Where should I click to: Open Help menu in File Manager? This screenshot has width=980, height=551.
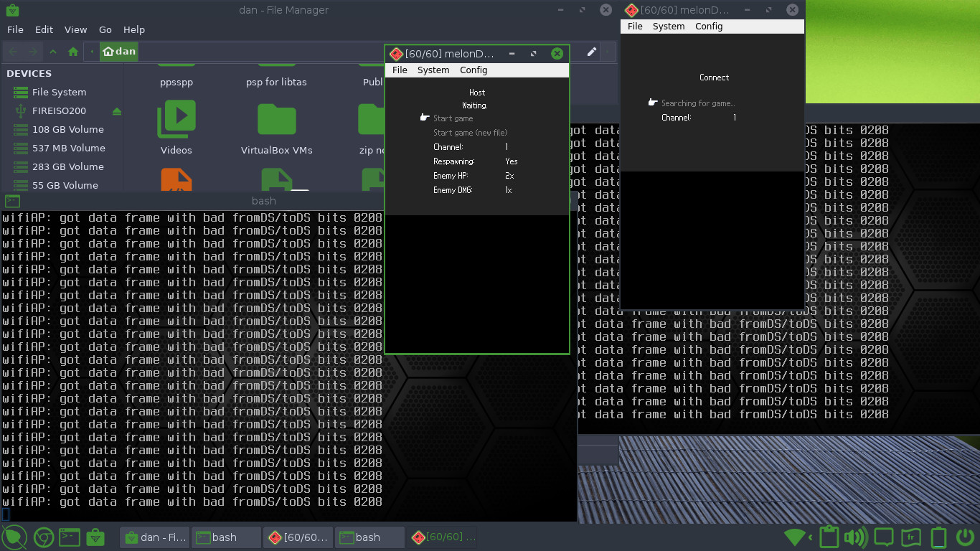pos(134,29)
